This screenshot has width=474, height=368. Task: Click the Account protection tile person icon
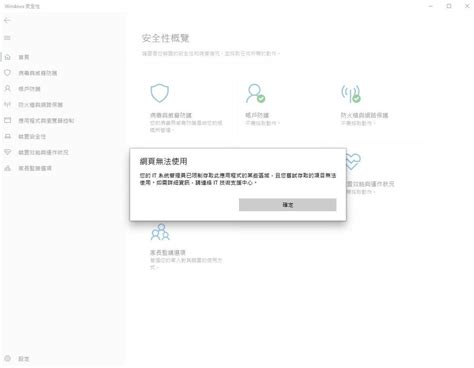pos(255,93)
